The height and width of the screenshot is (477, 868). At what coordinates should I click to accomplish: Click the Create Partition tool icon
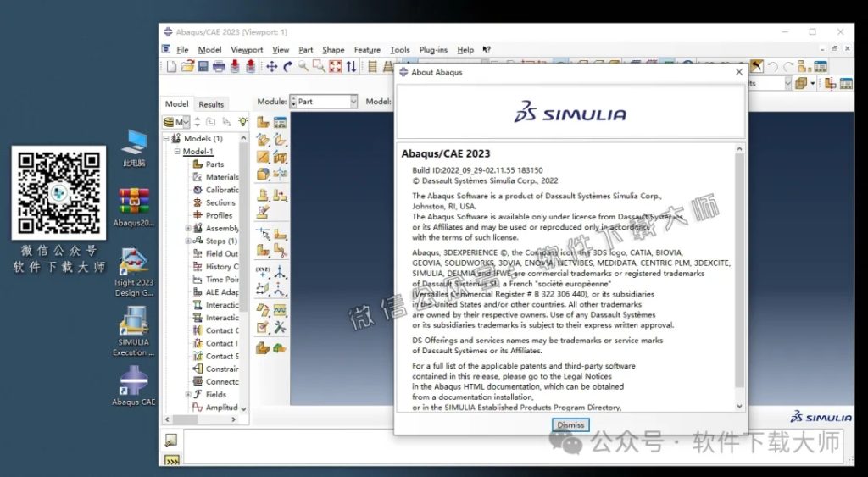[x=263, y=251]
